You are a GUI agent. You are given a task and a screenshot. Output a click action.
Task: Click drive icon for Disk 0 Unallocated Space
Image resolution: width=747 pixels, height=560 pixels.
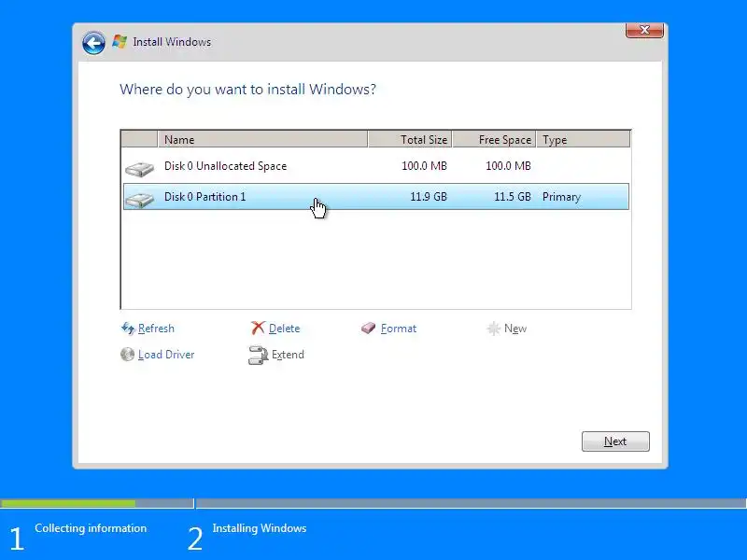139,169
